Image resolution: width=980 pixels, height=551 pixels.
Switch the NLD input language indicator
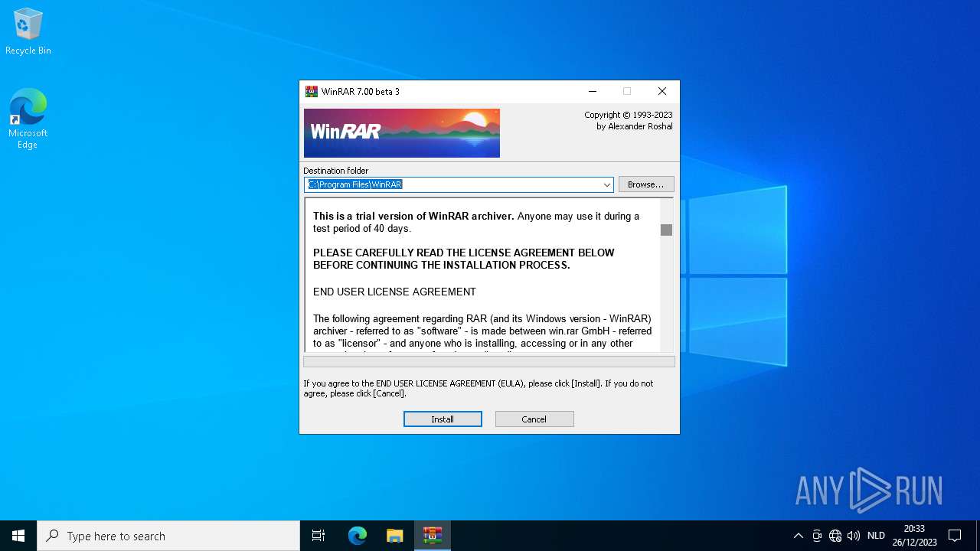[x=876, y=536]
